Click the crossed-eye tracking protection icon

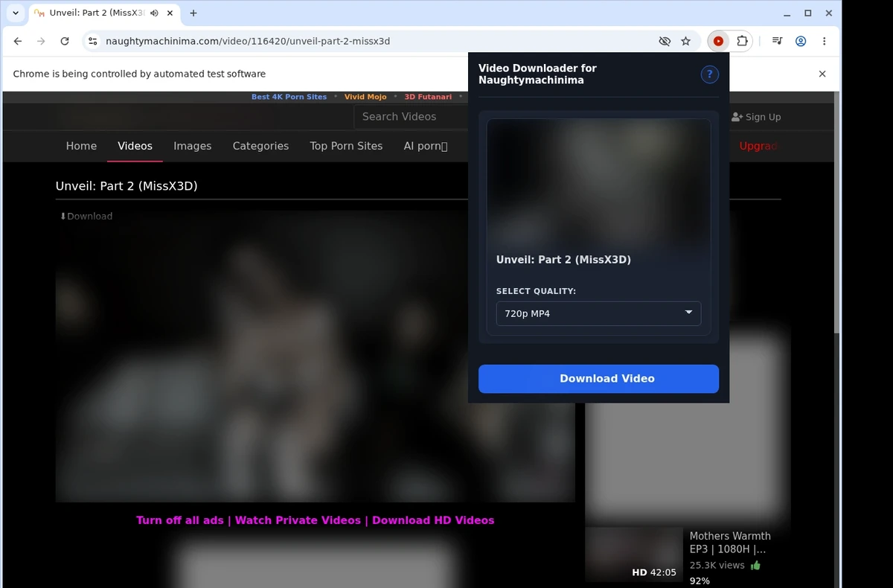click(665, 42)
